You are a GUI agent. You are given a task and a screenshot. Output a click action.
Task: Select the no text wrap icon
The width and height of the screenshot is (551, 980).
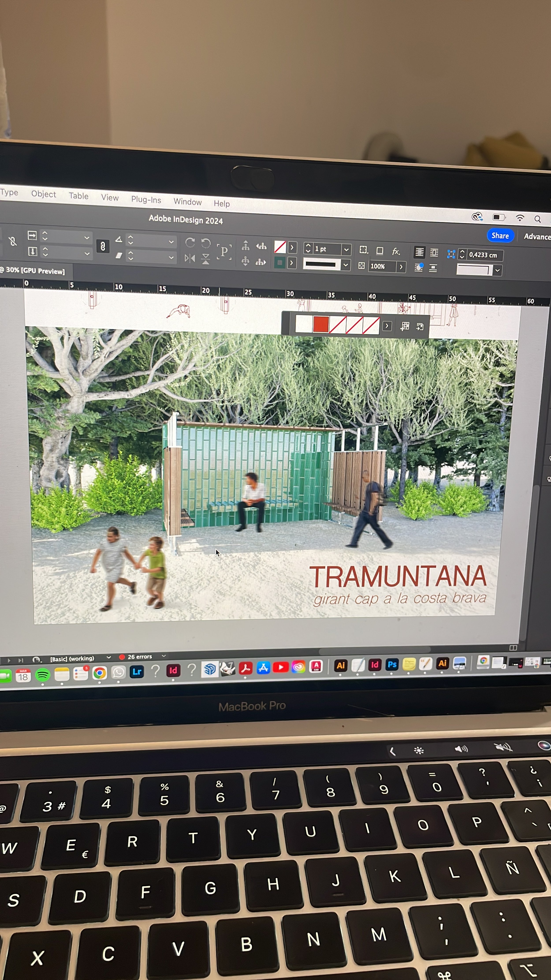tap(419, 252)
